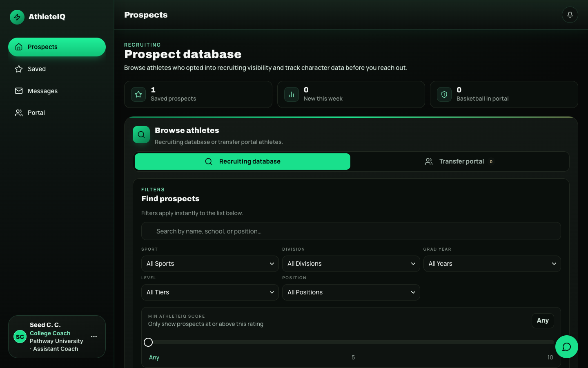
Task: Open Messages from the sidebar
Action: (x=57, y=91)
